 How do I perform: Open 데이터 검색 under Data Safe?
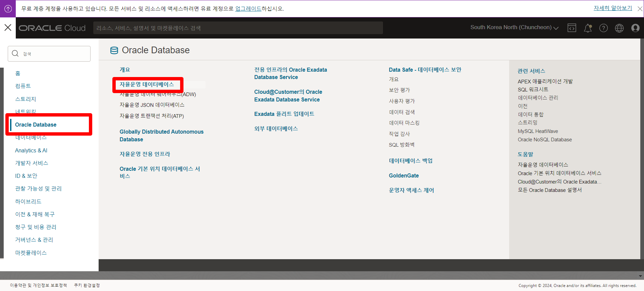click(x=402, y=112)
